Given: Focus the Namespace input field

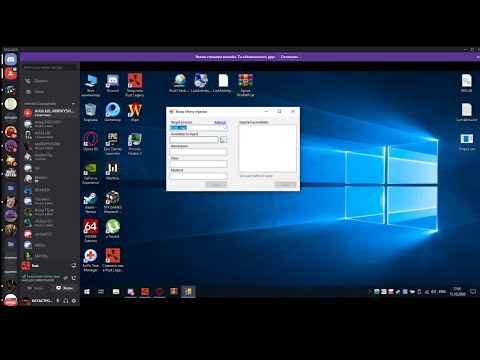Looking at the screenshot, I should 199,152.
